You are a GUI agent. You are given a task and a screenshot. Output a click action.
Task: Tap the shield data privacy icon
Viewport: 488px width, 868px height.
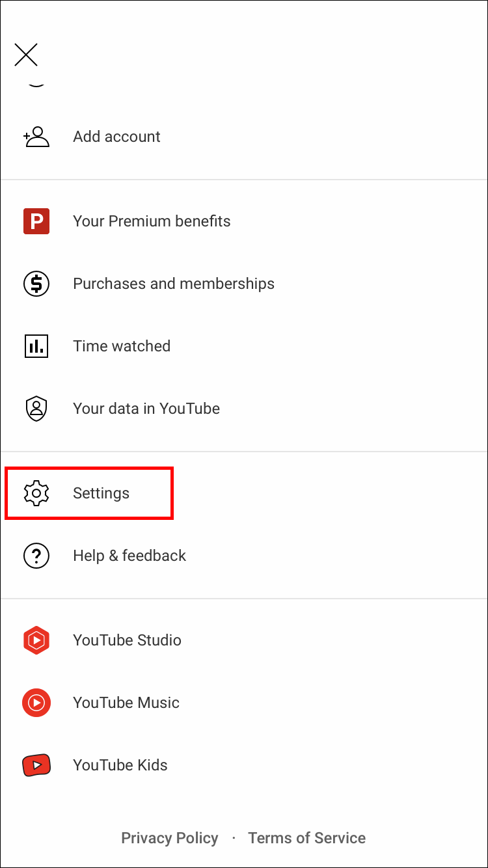click(36, 409)
